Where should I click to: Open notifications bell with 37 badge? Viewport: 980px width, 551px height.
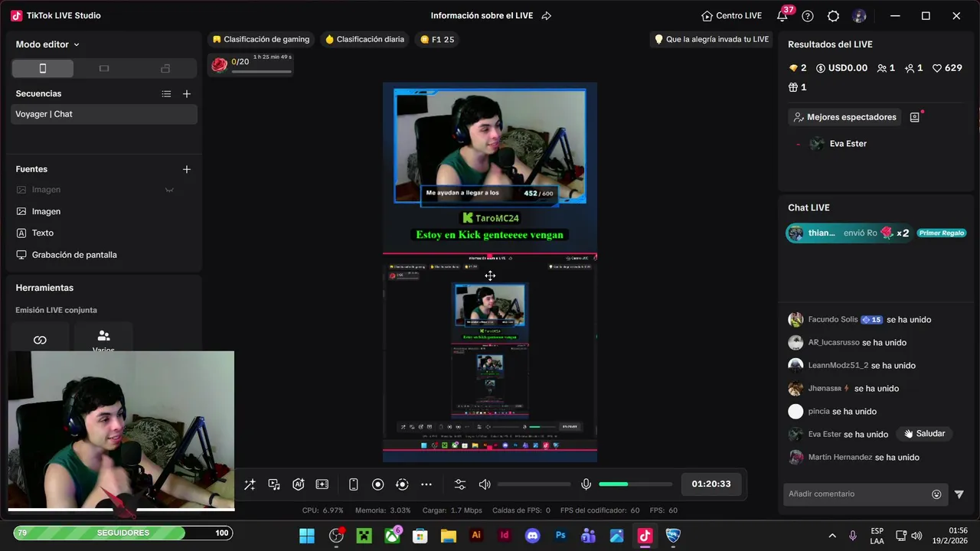[782, 16]
